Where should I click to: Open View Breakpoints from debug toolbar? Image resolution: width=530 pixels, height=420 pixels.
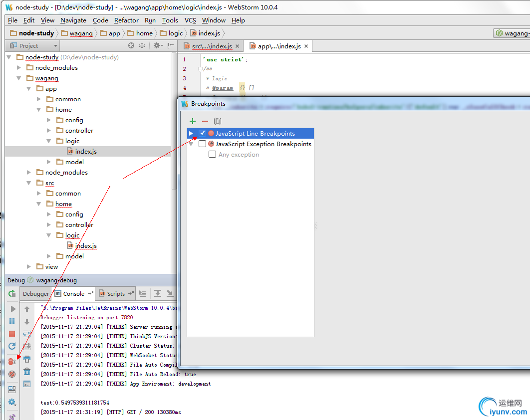pyautogui.click(x=12, y=362)
